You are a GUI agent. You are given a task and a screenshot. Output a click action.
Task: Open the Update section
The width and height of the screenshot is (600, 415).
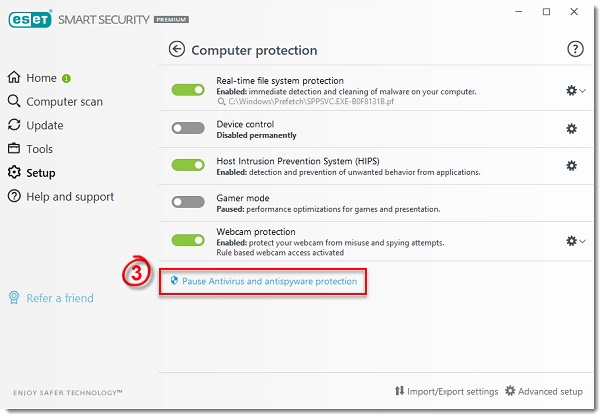tap(45, 125)
